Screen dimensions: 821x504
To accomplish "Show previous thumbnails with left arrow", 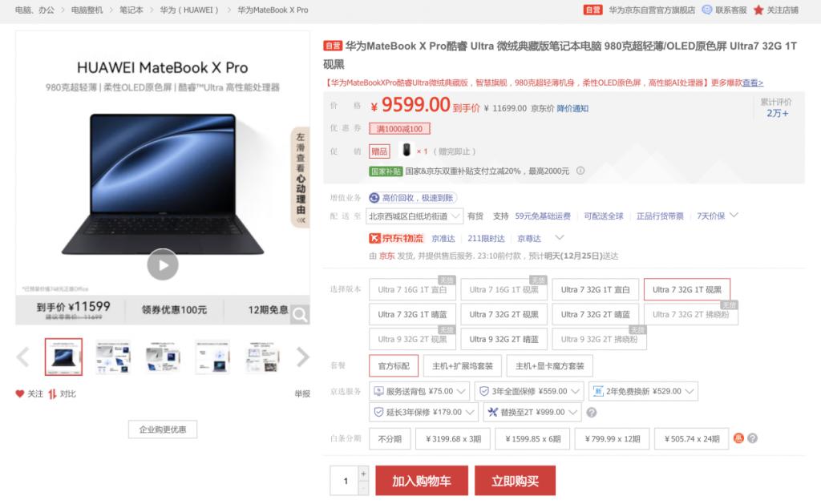I will (x=22, y=357).
